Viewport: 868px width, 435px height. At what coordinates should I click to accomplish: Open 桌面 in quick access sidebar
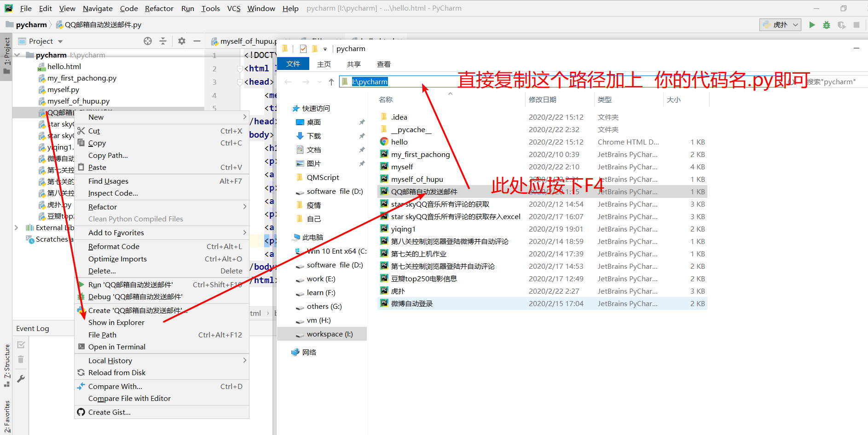[314, 122]
